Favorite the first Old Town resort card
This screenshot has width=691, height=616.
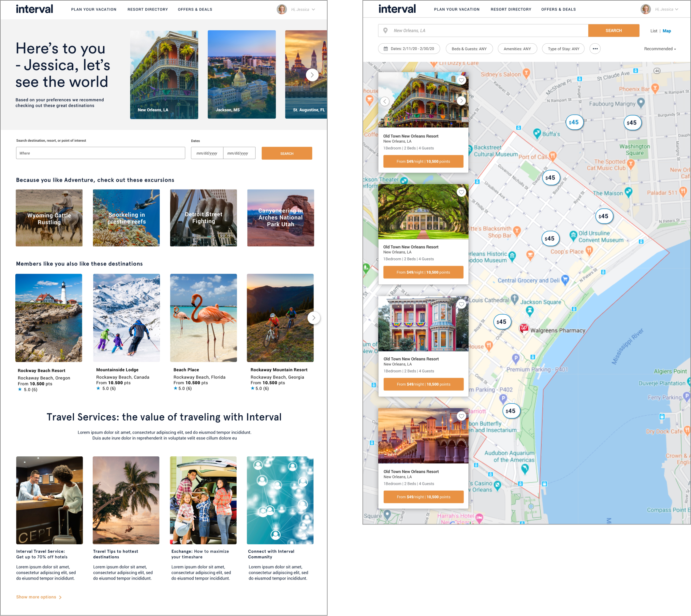[x=461, y=80]
